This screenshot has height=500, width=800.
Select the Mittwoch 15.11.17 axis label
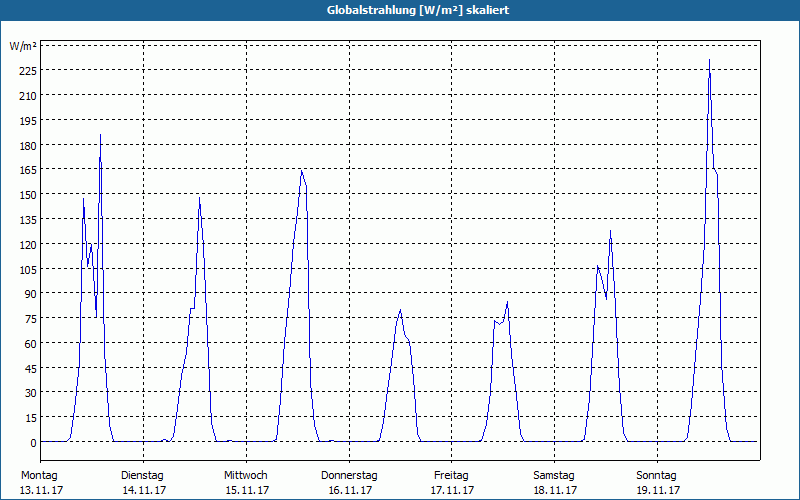tap(246, 483)
